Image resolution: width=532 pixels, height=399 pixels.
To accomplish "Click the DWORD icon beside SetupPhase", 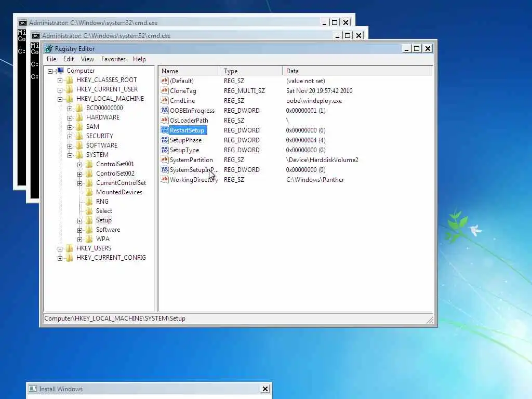I will click(x=165, y=139).
